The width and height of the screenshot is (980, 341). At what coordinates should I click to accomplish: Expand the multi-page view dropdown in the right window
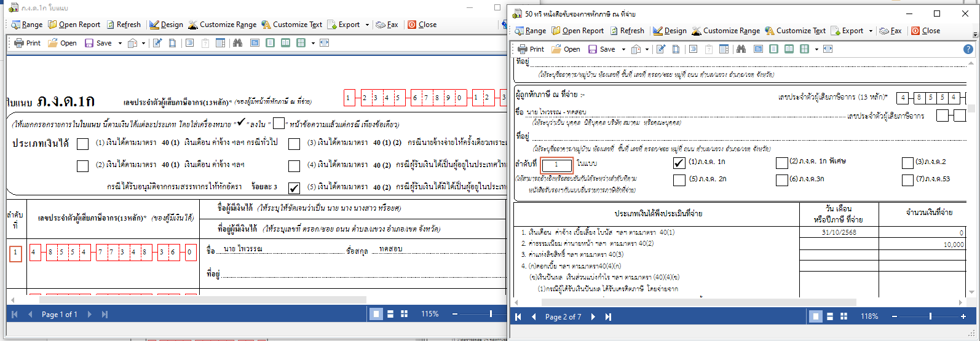(x=816, y=49)
